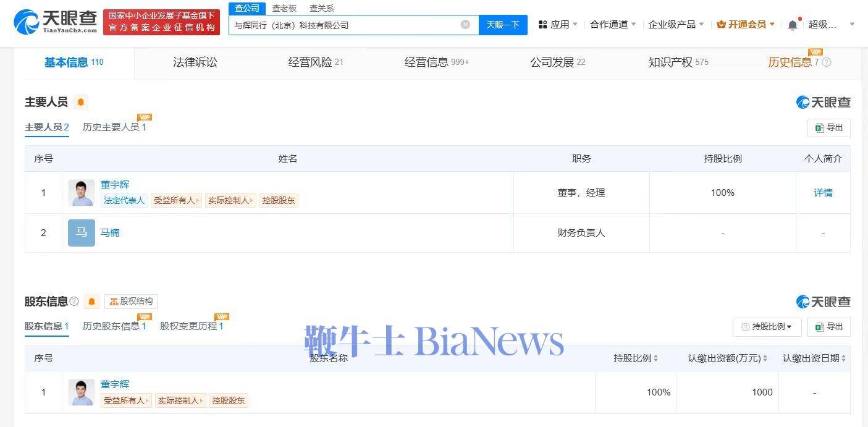The width and height of the screenshot is (868, 427).
Task: Open 董宇辉 name link in 股东信息
Action: [x=115, y=384]
